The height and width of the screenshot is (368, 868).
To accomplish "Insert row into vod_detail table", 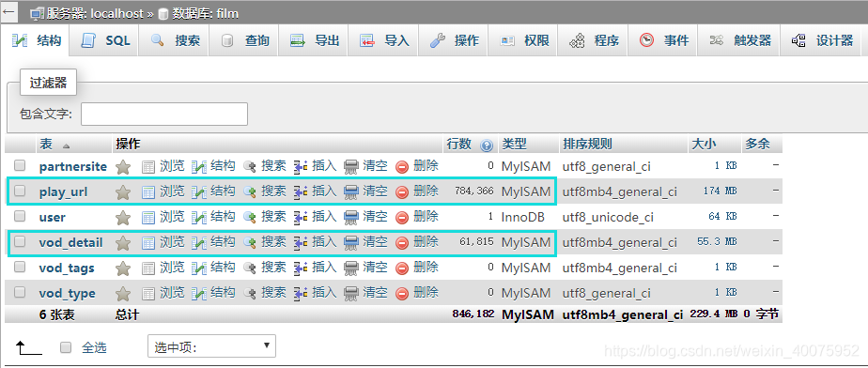I will coord(315,242).
